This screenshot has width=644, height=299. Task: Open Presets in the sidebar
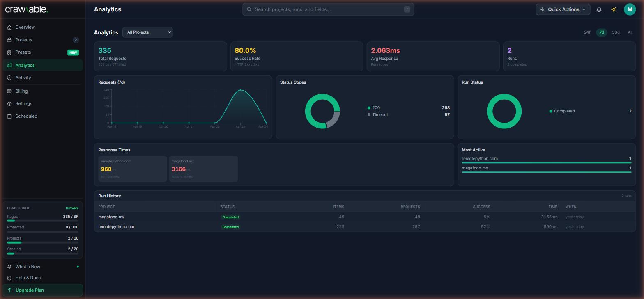(23, 52)
